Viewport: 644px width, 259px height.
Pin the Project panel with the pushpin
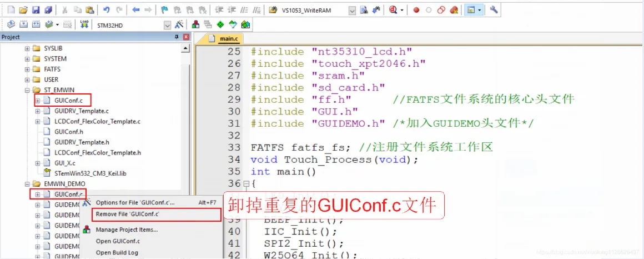(177, 37)
